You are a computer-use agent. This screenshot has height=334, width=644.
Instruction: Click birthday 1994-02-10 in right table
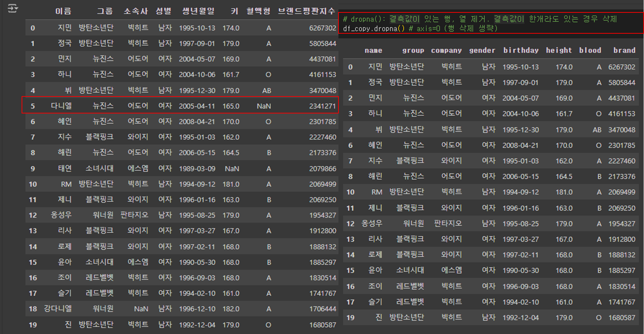tap(520, 302)
